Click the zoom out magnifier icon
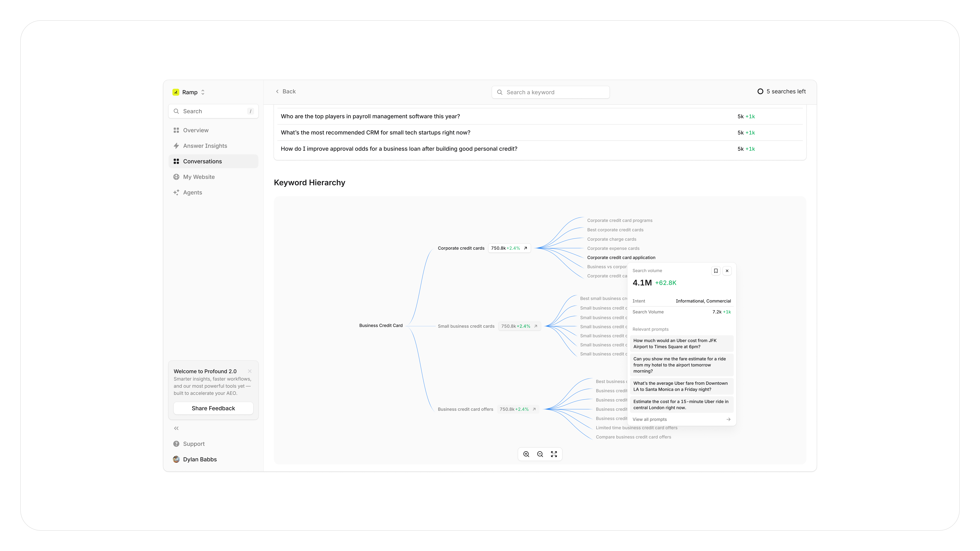This screenshot has height=551, width=980. tap(540, 454)
